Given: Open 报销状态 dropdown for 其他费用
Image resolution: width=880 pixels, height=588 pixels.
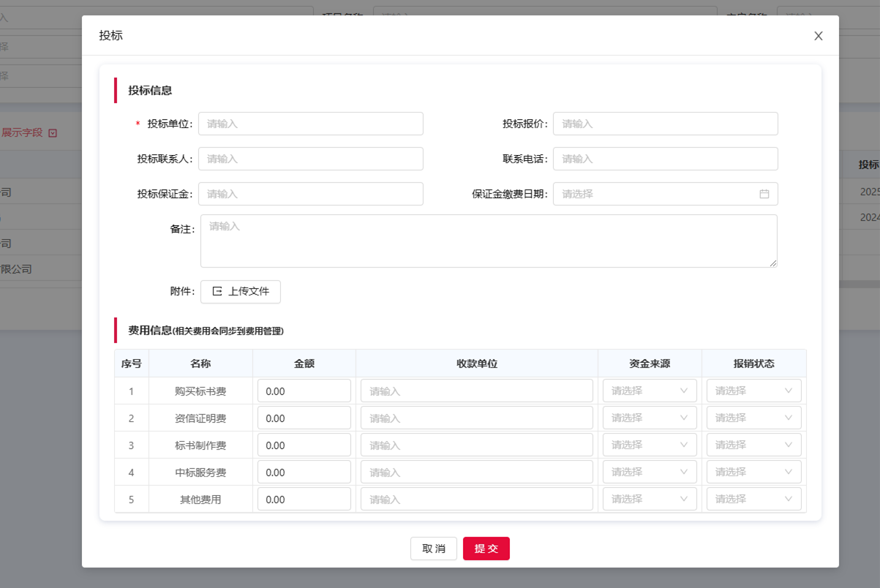Looking at the screenshot, I should (x=753, y=498).
